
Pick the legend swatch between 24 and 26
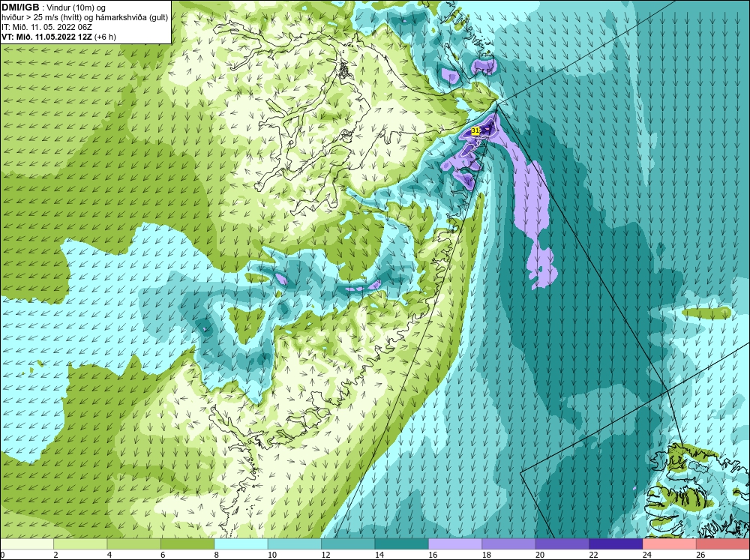[670, 544]
